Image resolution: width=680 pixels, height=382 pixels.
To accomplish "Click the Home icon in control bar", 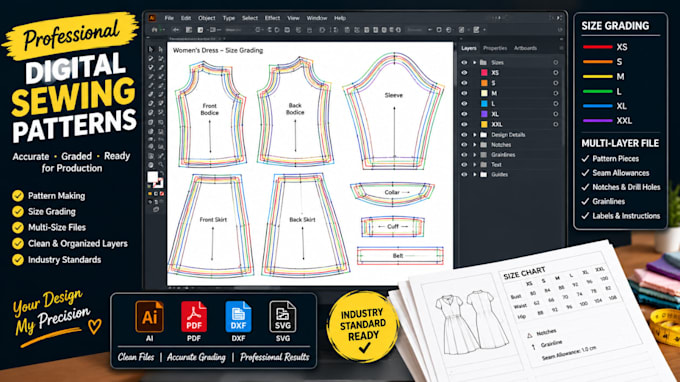I will [154, 30].
